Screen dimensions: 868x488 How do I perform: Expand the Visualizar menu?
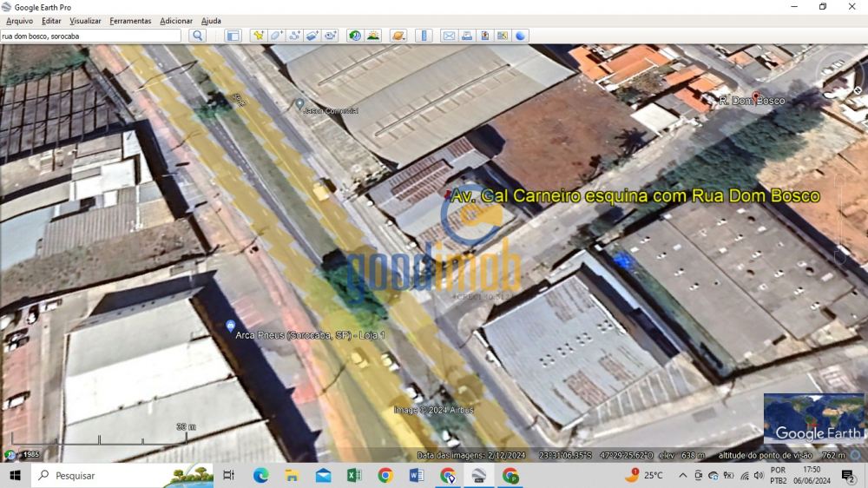(x=85, y=21)
